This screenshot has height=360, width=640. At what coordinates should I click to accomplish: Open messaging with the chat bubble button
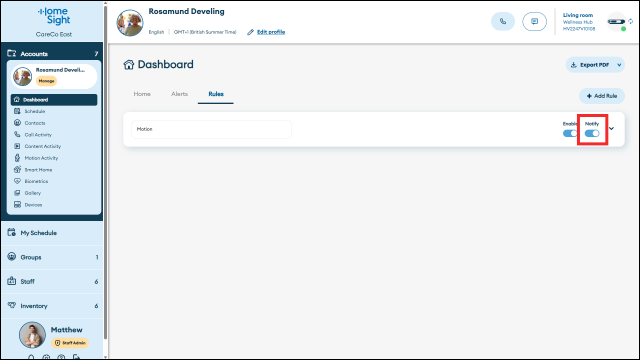(x=534, y=21)
